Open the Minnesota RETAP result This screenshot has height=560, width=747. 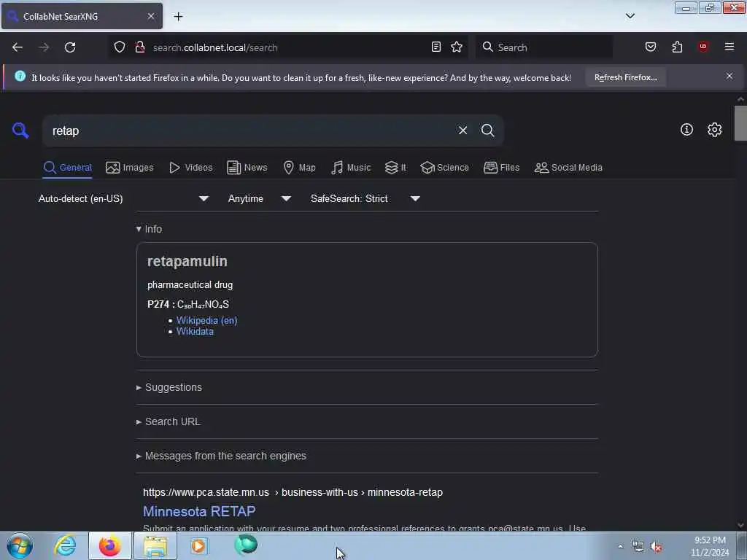tap(199, 511)
